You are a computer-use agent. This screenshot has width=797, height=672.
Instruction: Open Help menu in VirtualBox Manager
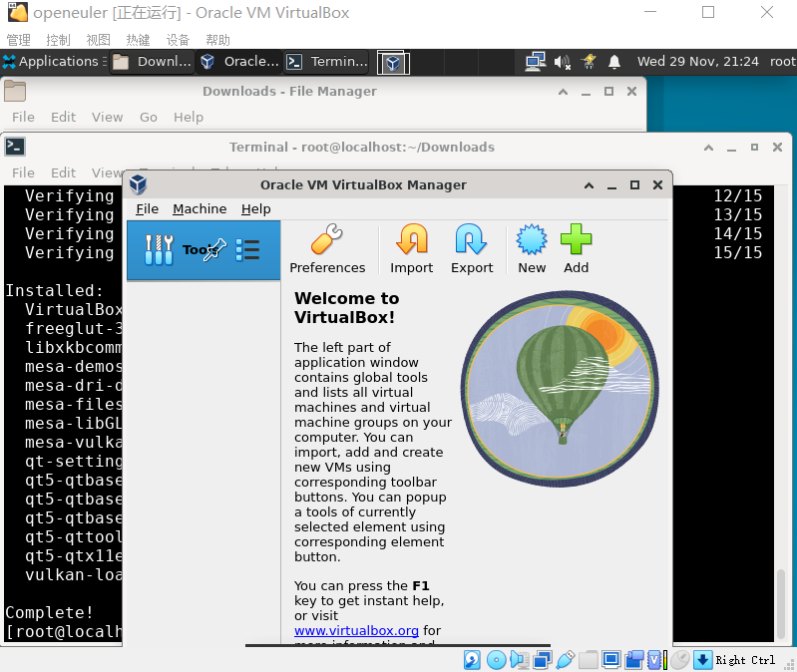click(256, 208)
